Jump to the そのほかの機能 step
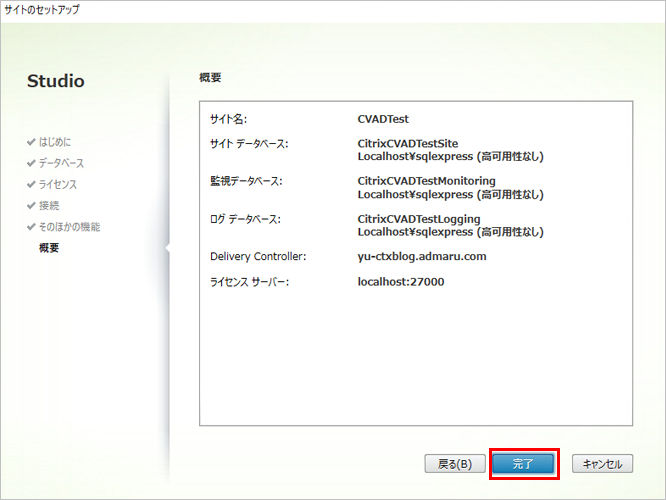Image resolution: width=666 pixels, height=500 pixels. [x=69, y=226]
